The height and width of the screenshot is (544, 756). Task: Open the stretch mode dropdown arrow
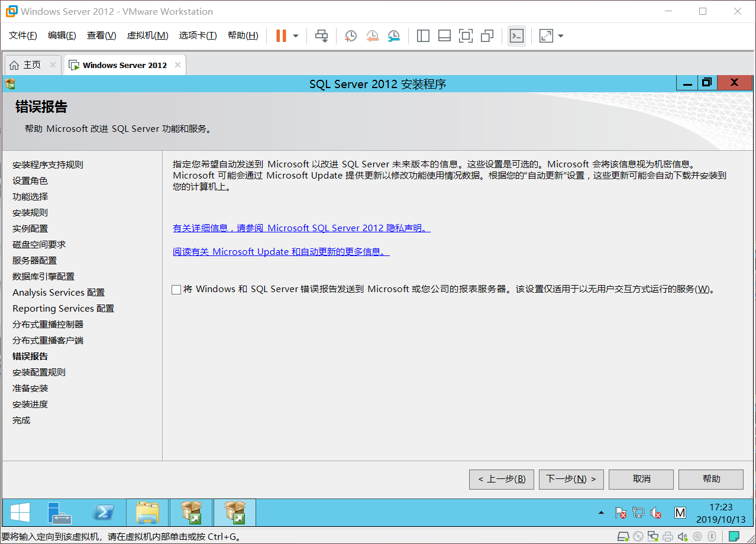[560, 35]
